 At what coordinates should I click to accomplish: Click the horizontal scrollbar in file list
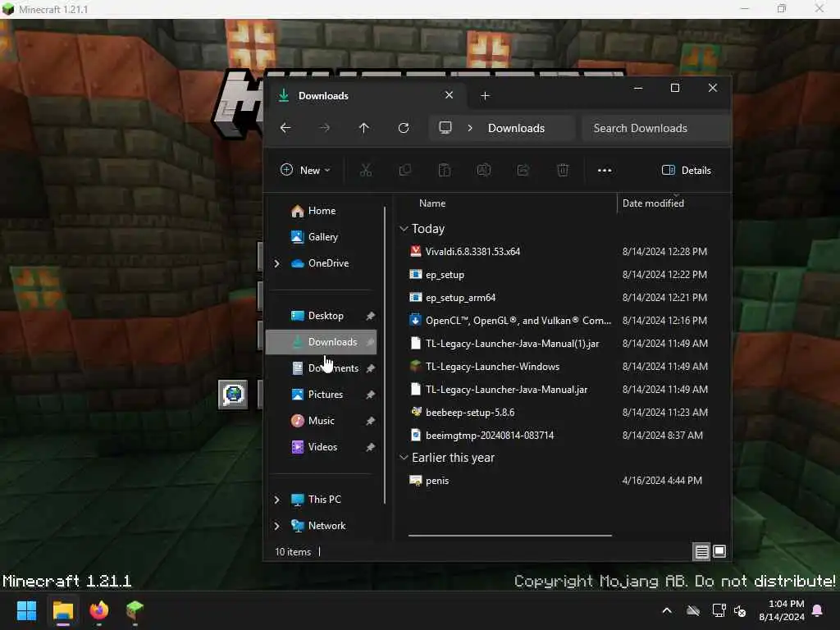tap(509, 535)
